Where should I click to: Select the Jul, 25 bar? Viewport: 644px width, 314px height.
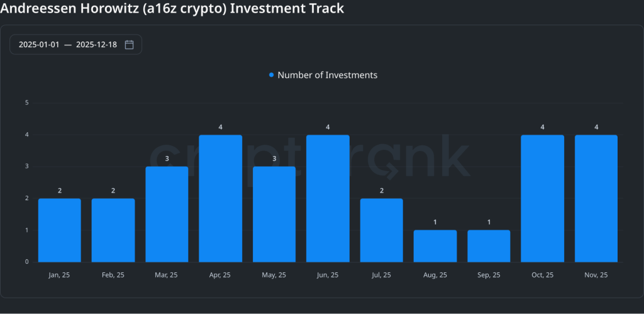pos(382,230)
